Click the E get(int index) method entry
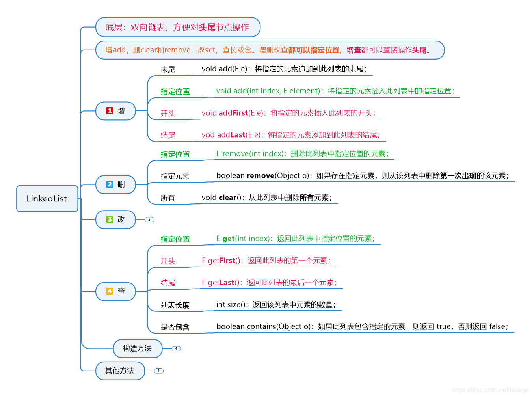This screenshot has width=532, height=397. (295, 239)
